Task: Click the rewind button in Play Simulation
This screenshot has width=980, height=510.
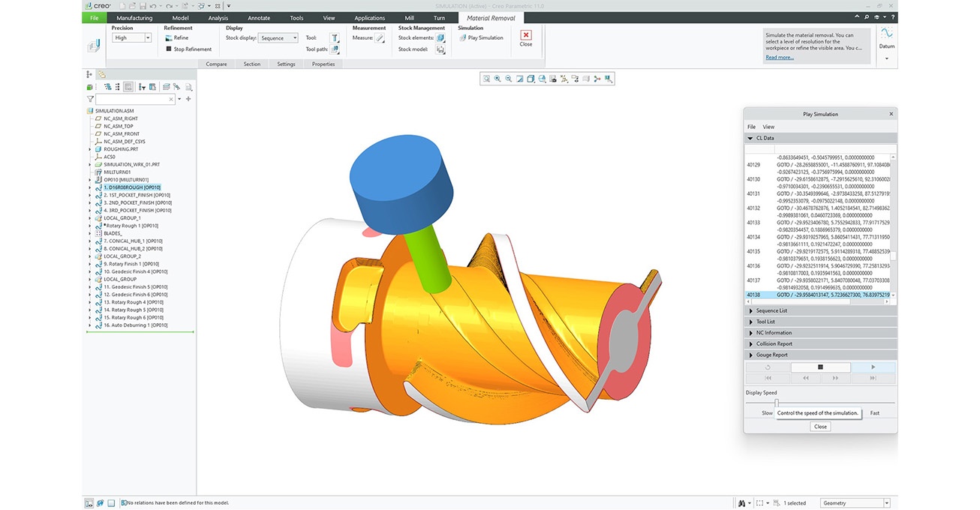Action: [x=806, y=378]
